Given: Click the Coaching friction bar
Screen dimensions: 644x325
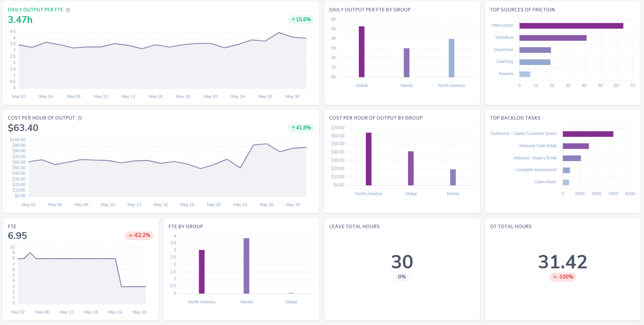Looking at the screenshot, I should coord(535,62).
